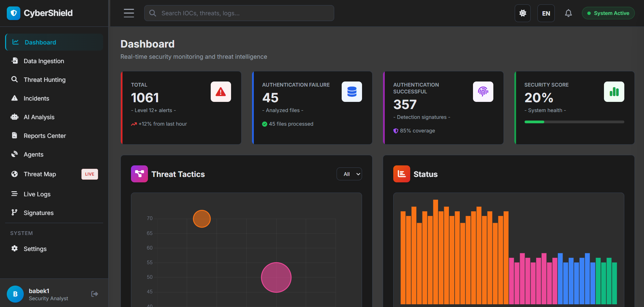The width and height of the screenshot is (644, 307).
Task: Click the pink bubble in Threat Tactics chart
Action: 276,277
